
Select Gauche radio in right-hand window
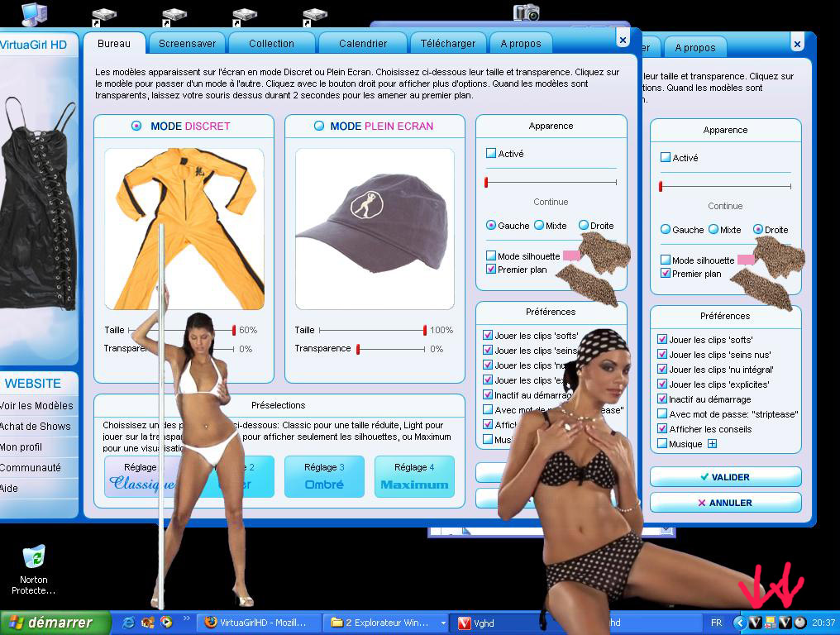[666, 229]
